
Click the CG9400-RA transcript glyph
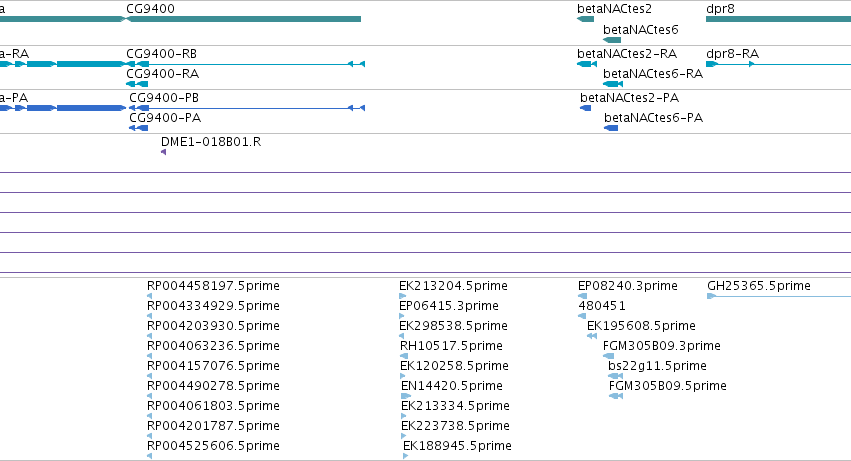click(x=137, y=84)
